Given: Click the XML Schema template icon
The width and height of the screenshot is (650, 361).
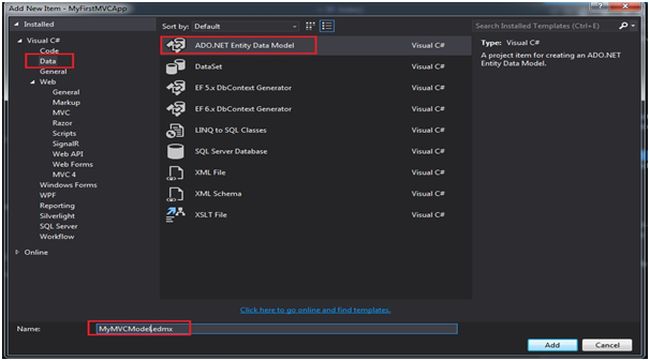Looking at the screenshot, I should click(175, 194).
